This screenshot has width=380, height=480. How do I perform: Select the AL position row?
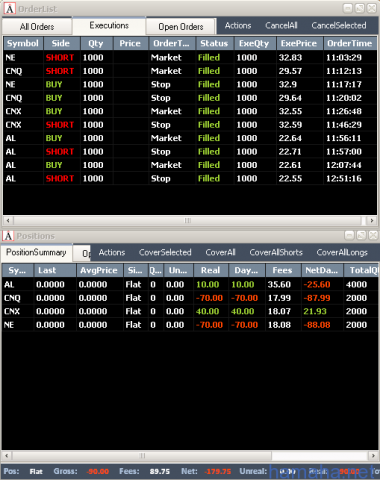[190, 284]
